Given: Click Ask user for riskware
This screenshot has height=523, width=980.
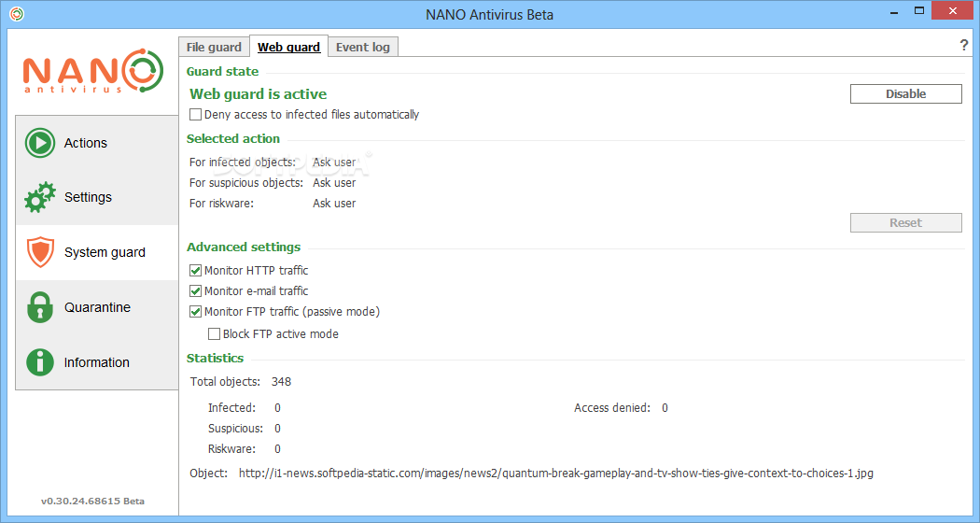Looking at the screenshot, I should (334, 204).
